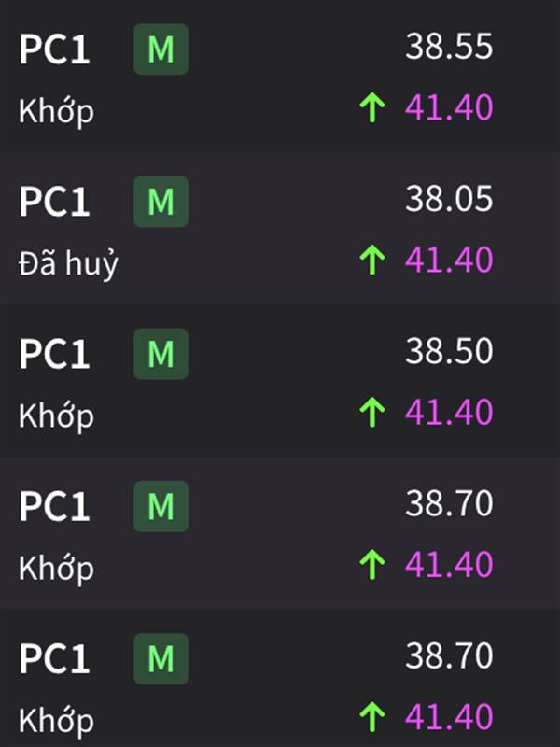Click the M badge beside the 38.50 order

[161, 354]
